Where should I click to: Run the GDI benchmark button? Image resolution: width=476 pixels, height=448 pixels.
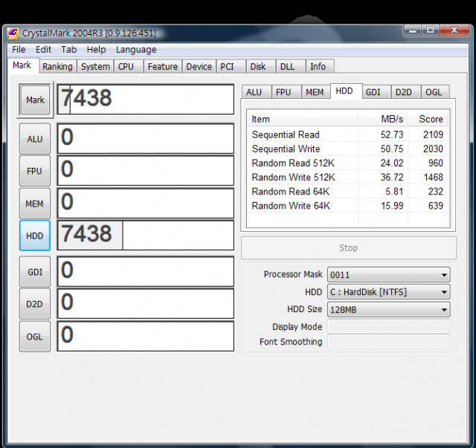pos(35,272)
